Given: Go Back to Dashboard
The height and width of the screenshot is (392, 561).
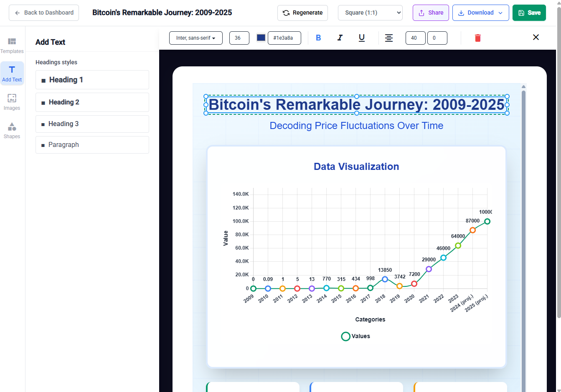Looking at the screenshot, I should [44, 13].
